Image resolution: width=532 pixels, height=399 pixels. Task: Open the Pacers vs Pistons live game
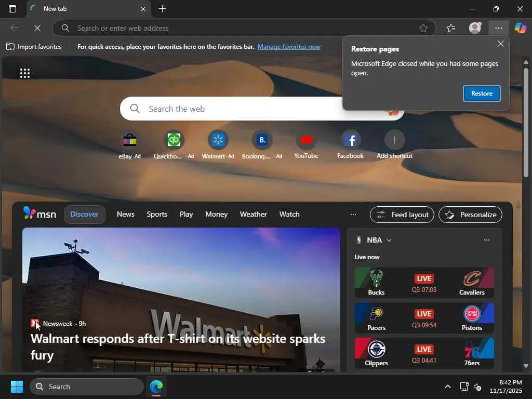pos(424,318)
